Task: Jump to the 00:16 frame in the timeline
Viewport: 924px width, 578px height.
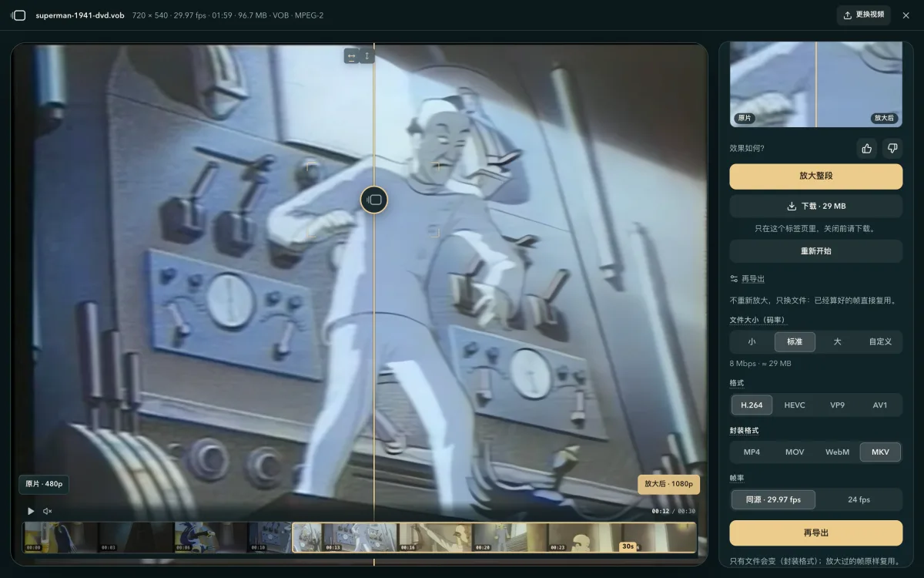Action: tap(435, 537)
